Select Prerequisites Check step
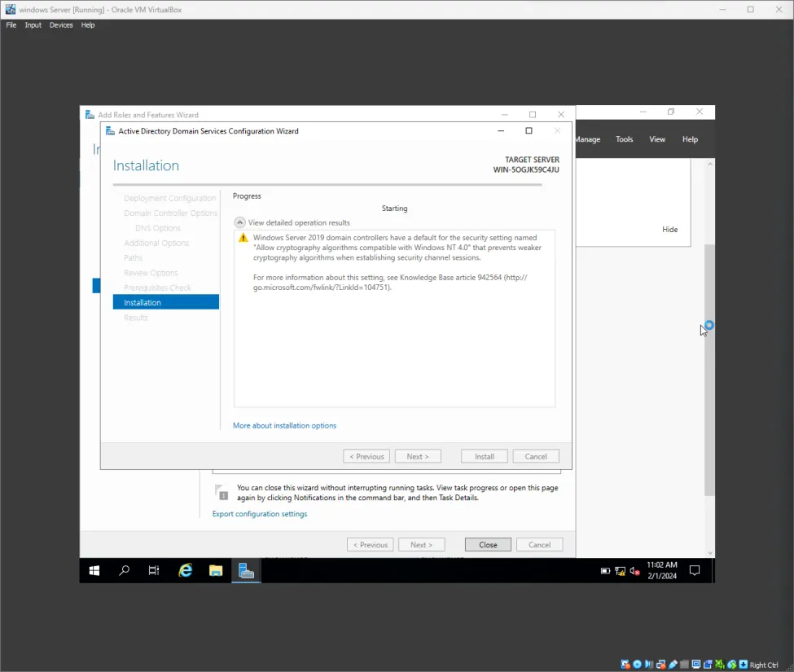This screenshot has width=794, height=672. [157, 288]
